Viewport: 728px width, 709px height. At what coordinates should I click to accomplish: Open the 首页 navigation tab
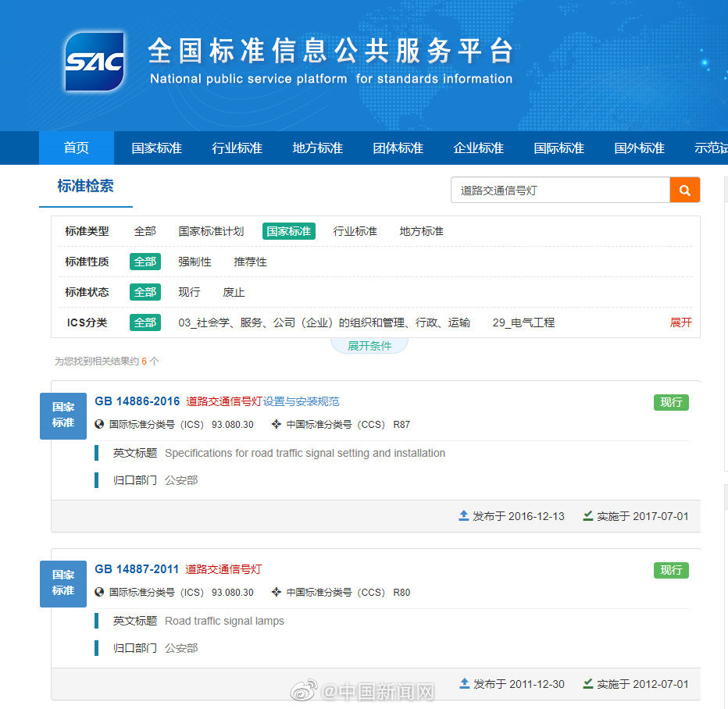pyautogui.click(x=76, y=148)
